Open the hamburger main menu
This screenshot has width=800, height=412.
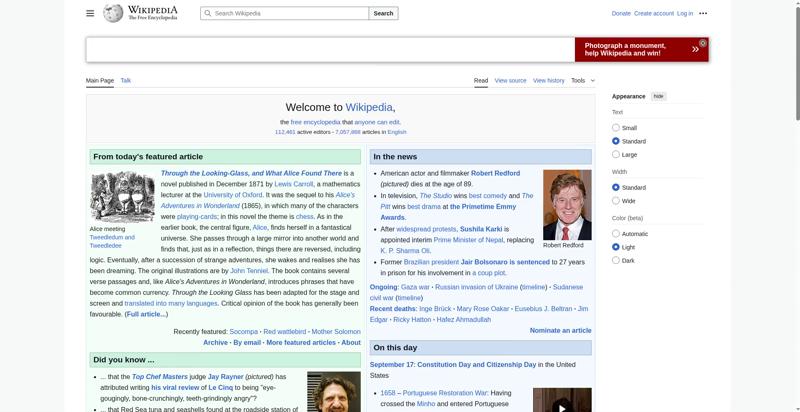(90, 13)
